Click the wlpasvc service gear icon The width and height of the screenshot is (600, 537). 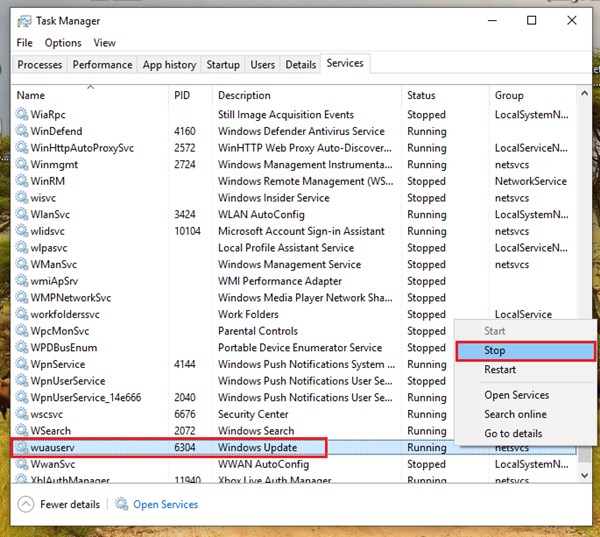coord(22,247)
